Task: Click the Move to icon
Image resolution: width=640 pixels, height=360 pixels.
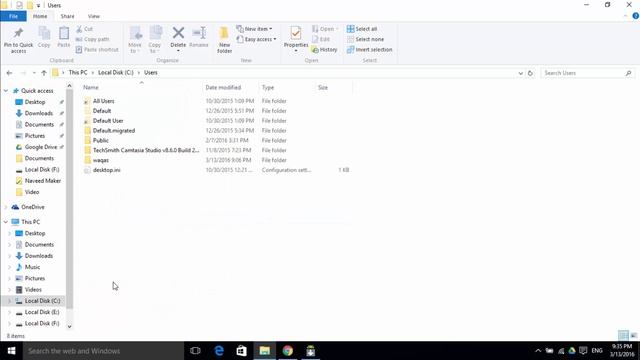Action: tap(135, 33)
